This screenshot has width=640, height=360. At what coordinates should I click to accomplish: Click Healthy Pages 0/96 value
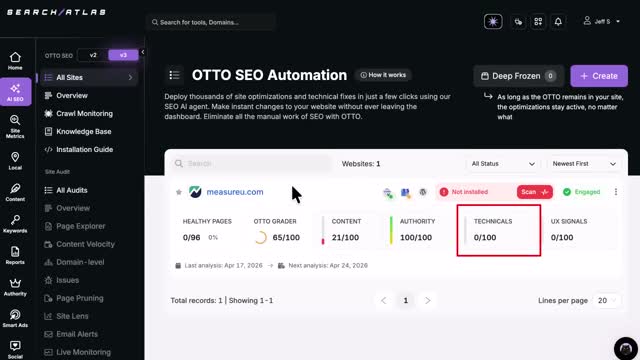tap(191, 237)
